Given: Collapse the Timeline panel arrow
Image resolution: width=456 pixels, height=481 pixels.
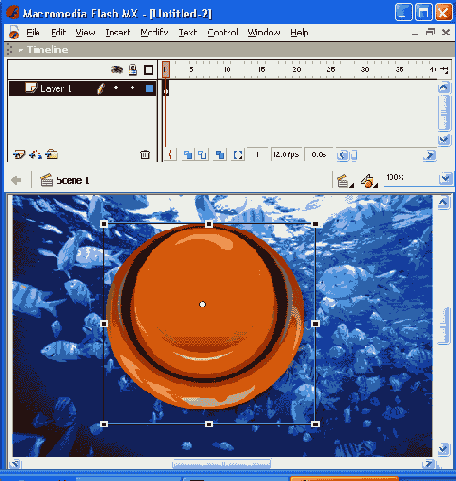Looking at the screenshot, I should [21, 50].
